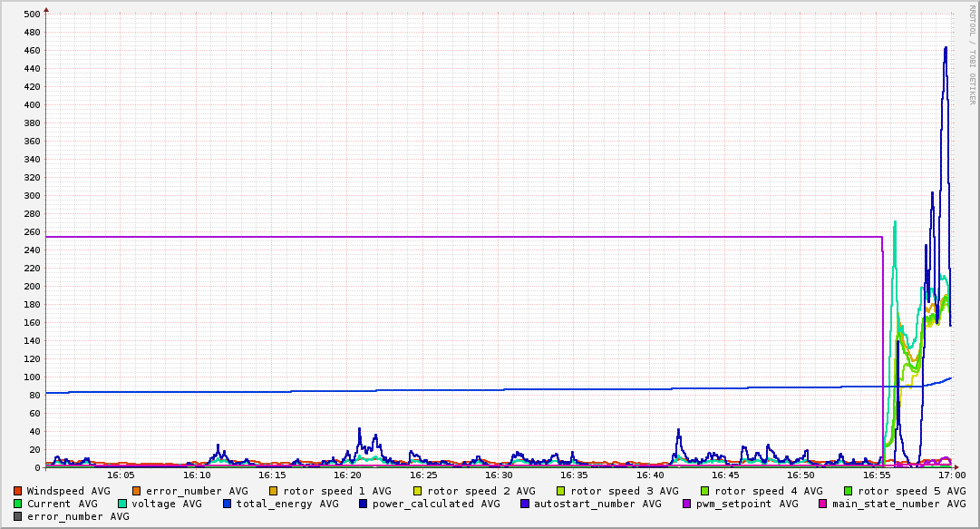Image resolution: width=980 pixels, height=529 pixels.
Task: Select the rotor speed 1 AVG legend square
Action: [275, 491]
